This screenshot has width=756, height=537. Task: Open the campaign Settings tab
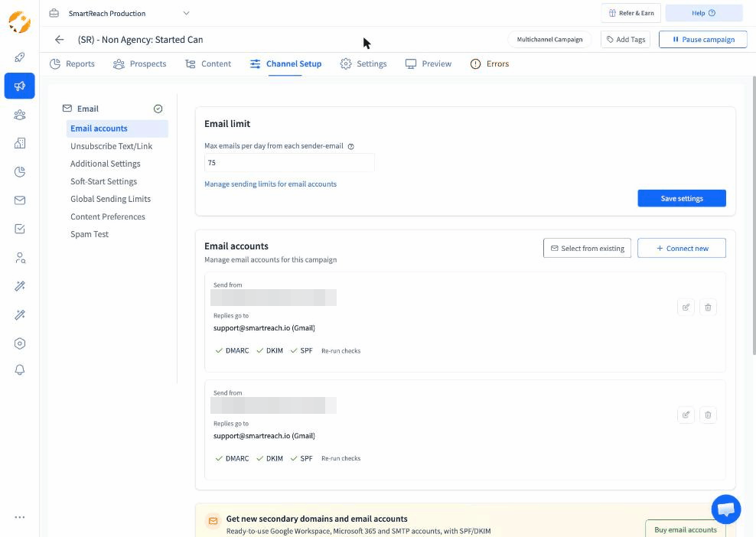363,63
